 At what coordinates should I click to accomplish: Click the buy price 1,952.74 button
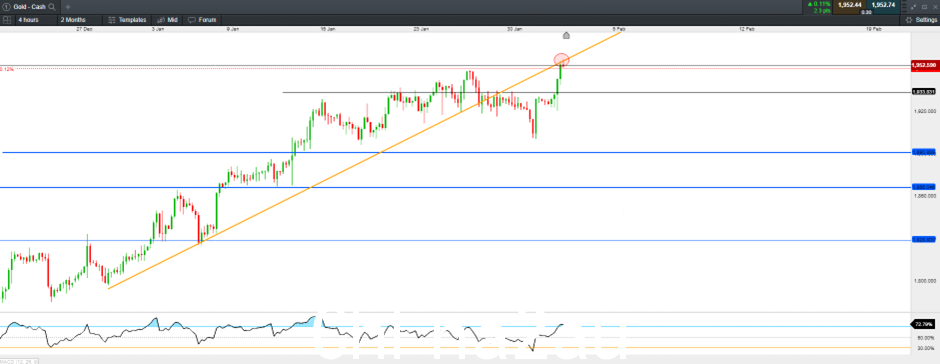pos(883,5)
